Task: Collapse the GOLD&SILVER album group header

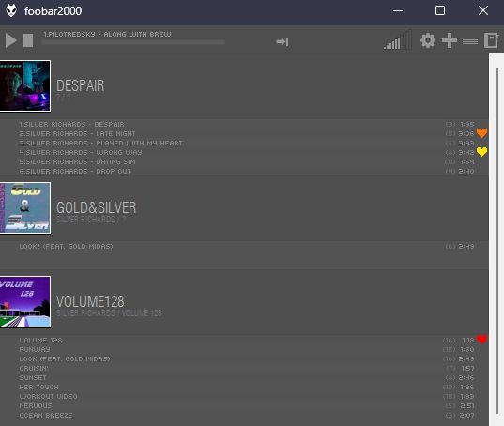Action: click(244, 208)
